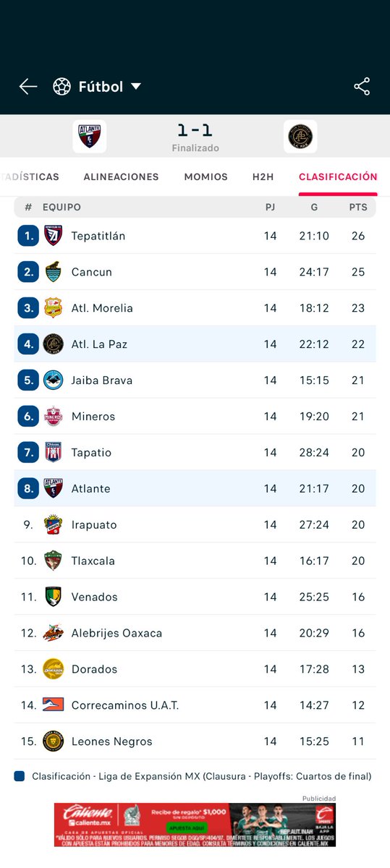
Task: Open the Momios tab
Action: pyautogui.click(x=205, y=176)
